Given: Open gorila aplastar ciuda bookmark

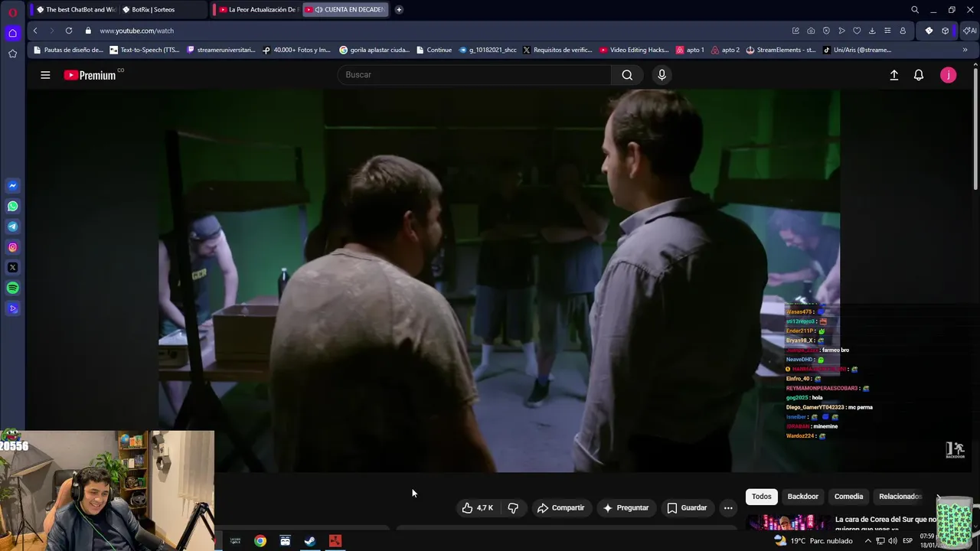Looking at the screenshot, I should [x=374, y=50].
